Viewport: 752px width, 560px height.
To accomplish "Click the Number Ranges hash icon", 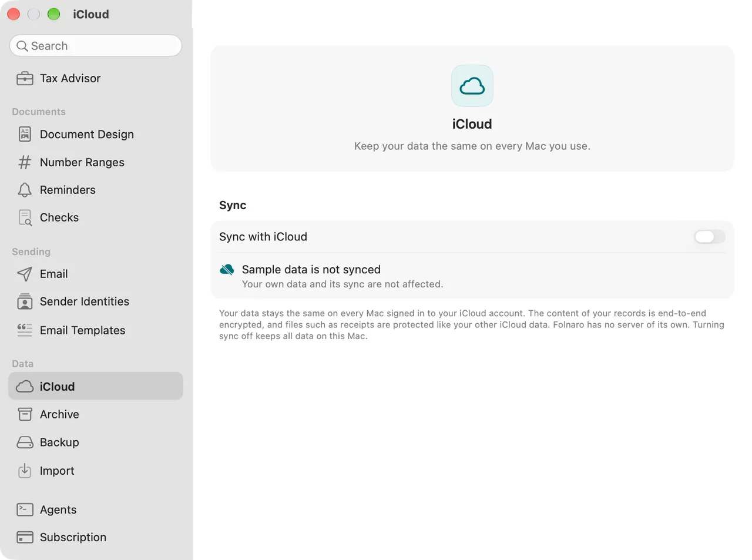I will [25, 162].
